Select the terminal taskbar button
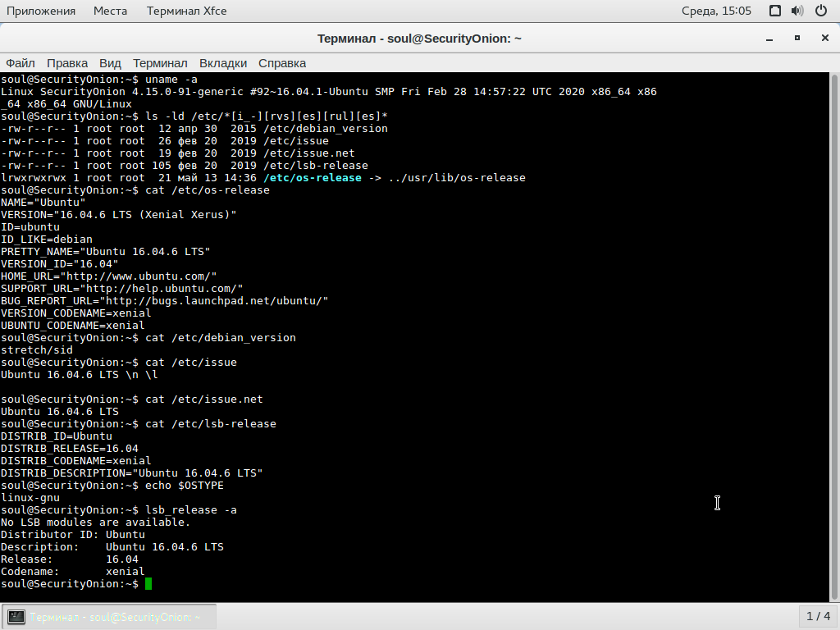Viewport: 840px width, 630px height. 109,617
